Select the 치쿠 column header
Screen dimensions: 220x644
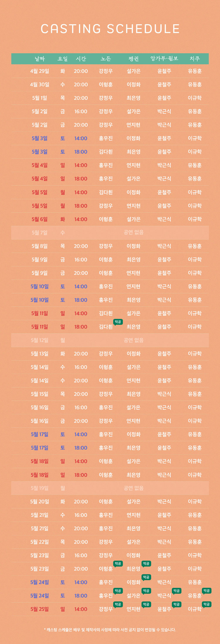[195, 59]
